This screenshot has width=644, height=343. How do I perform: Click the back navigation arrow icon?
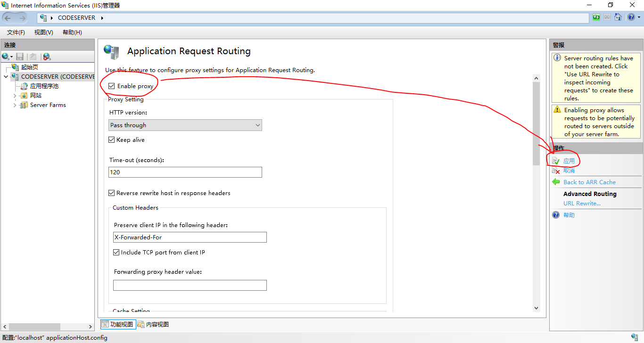click(8, 18)
